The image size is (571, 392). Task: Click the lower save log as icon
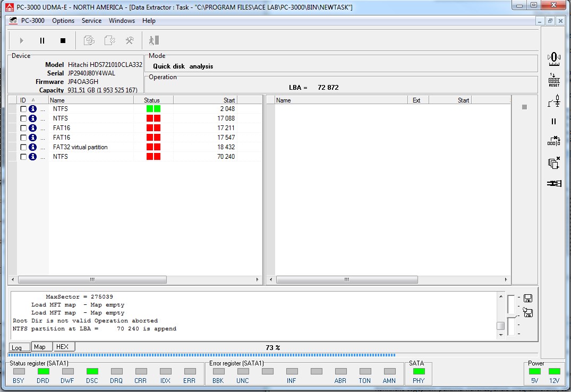coord(528,312)
